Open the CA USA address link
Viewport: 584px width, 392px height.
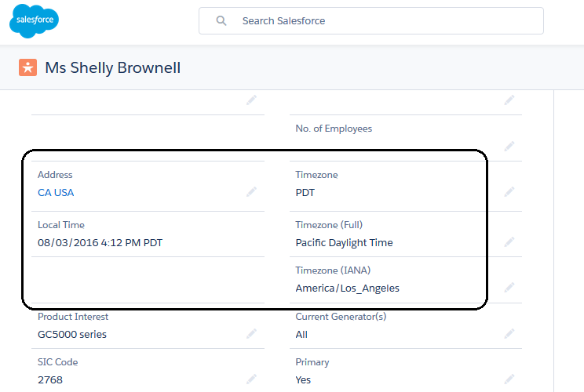coord(56,192)
